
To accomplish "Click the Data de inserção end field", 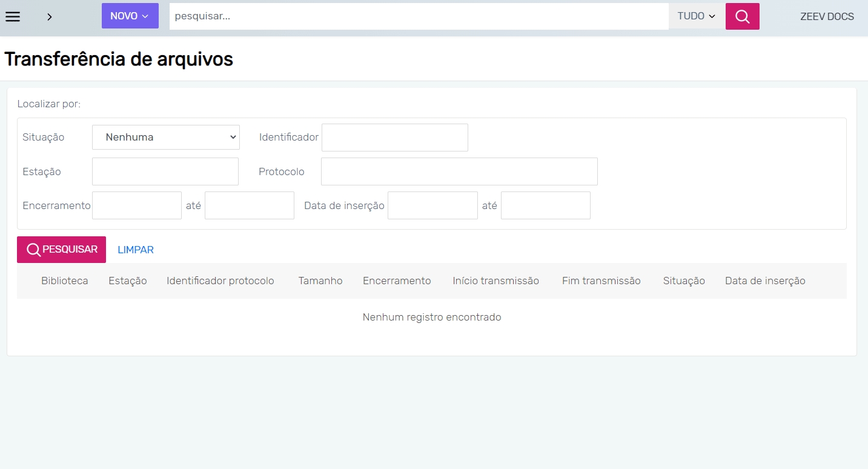I will coord(545,205).
